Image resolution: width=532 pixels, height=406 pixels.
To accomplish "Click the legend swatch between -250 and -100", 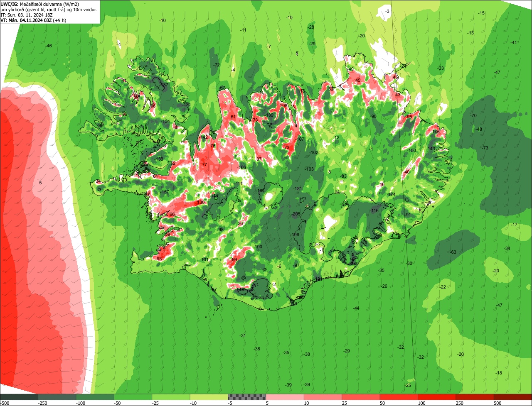I will pos(57,397).
